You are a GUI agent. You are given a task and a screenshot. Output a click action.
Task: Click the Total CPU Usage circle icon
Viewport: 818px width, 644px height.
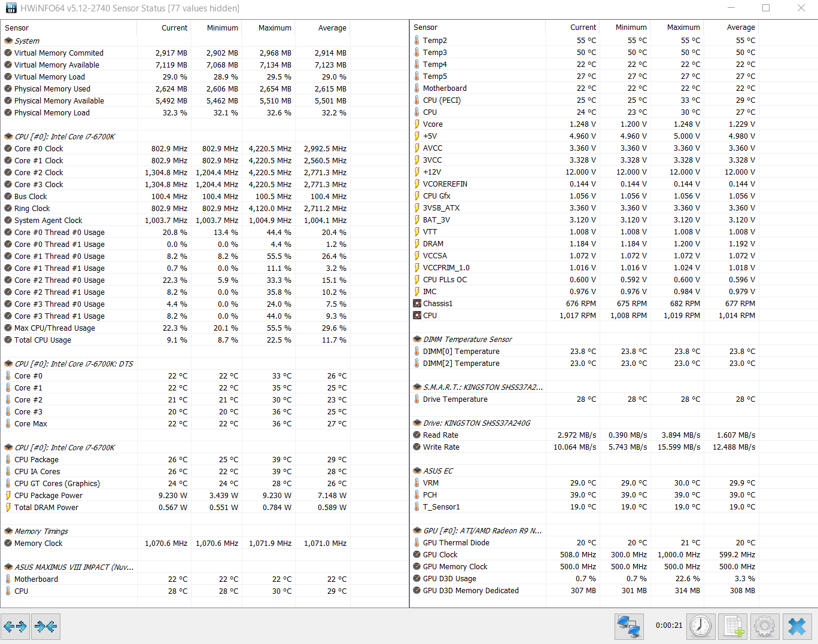click(8, 340)
